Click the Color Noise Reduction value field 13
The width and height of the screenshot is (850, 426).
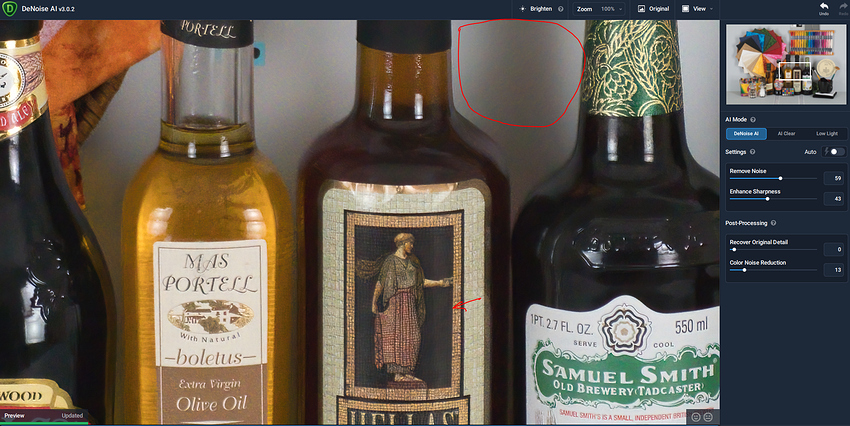(x=834, y=269)
